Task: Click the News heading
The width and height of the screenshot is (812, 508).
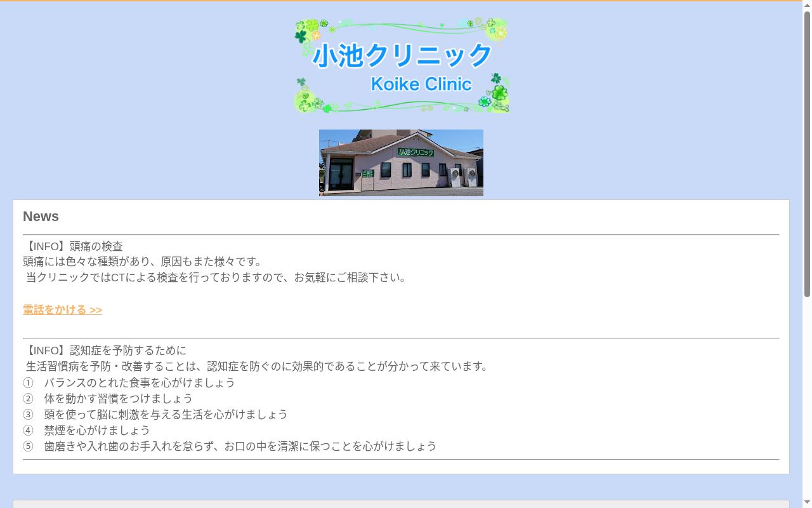Action: [41, 217]
